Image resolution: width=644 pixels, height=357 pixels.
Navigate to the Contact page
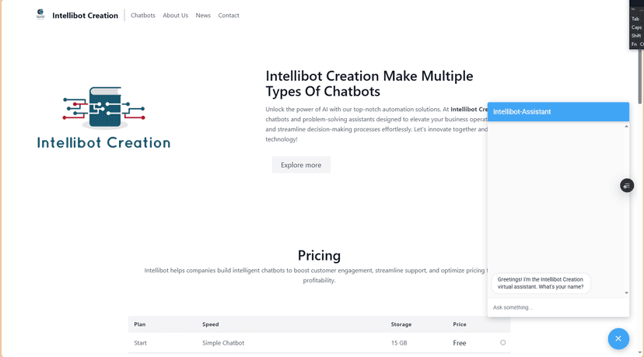click(x=229, y=16)
